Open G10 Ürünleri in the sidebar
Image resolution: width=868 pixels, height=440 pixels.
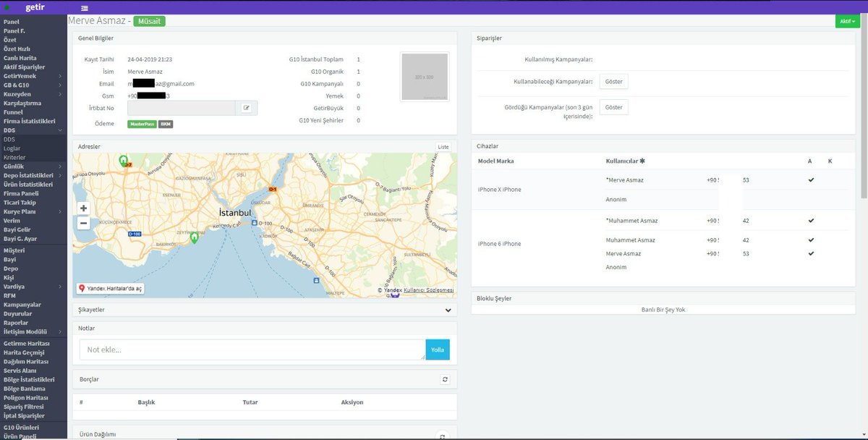tap(21, 428)
